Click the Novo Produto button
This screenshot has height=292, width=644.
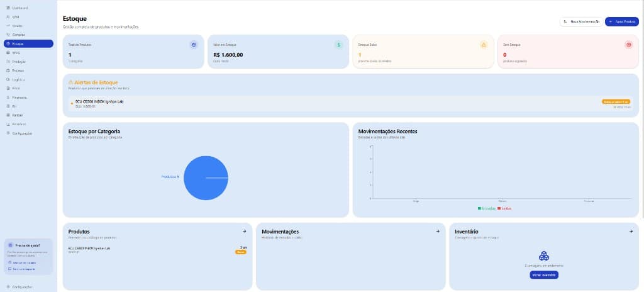click(x=621, y=21)
